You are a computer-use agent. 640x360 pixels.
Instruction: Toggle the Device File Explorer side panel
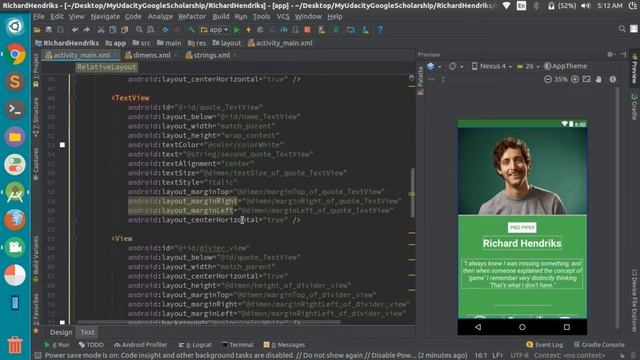[634, 301]
